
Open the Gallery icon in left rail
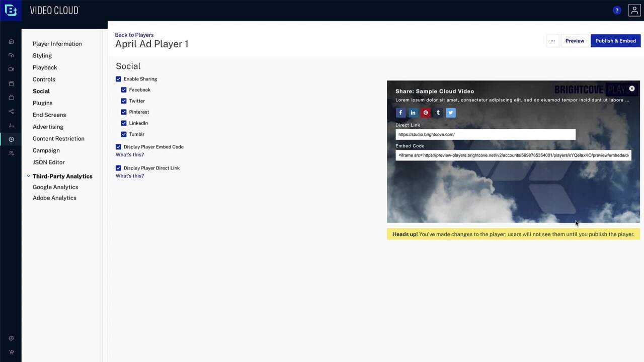pos(11,83)
